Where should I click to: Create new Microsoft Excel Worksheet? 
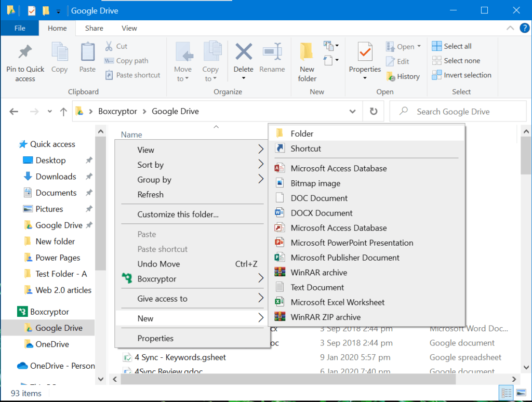366,302
